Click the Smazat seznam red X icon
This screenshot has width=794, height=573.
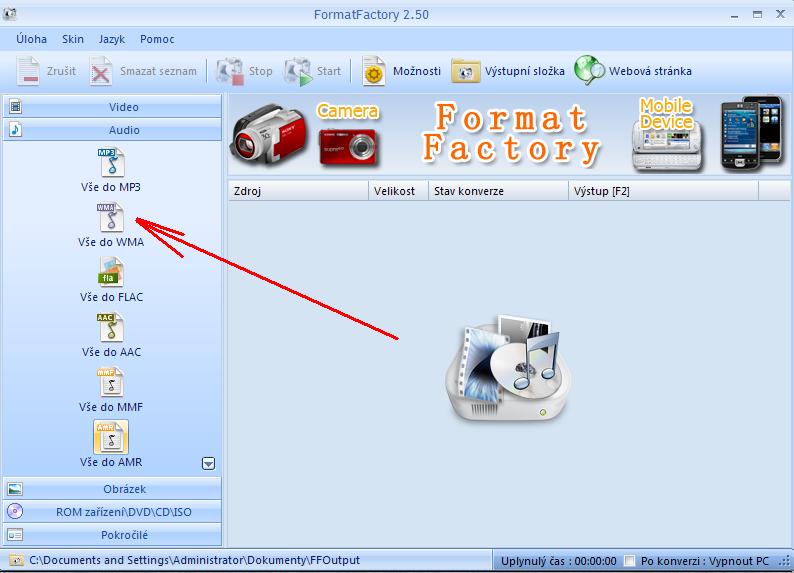101,71
